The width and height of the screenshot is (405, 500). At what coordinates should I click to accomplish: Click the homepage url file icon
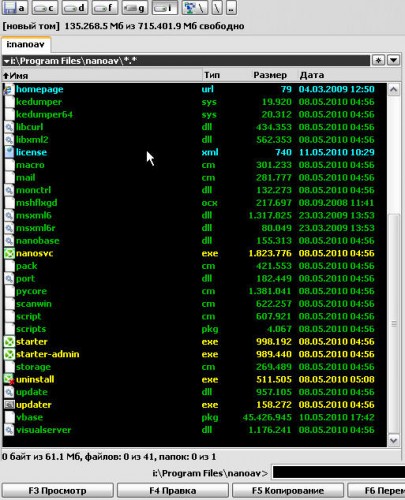coord(9,89)
